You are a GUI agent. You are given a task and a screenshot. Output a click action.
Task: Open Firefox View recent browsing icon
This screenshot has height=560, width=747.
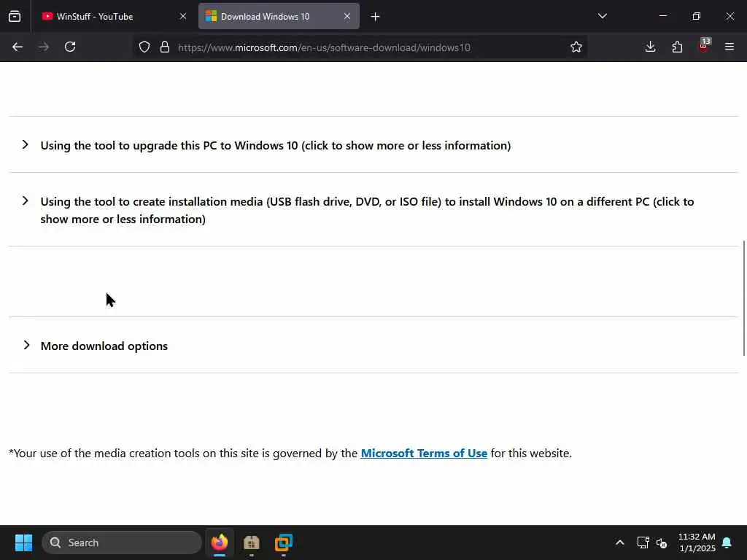tap(15, 16)
